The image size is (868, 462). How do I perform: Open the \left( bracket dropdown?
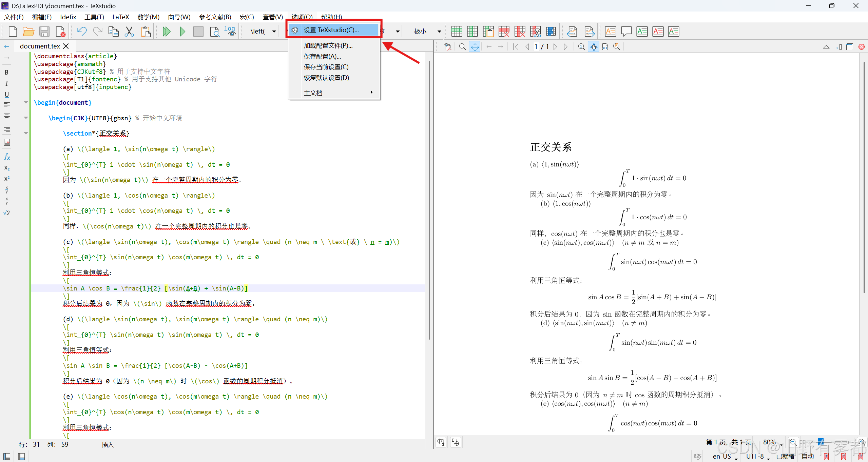coord(274,32)
